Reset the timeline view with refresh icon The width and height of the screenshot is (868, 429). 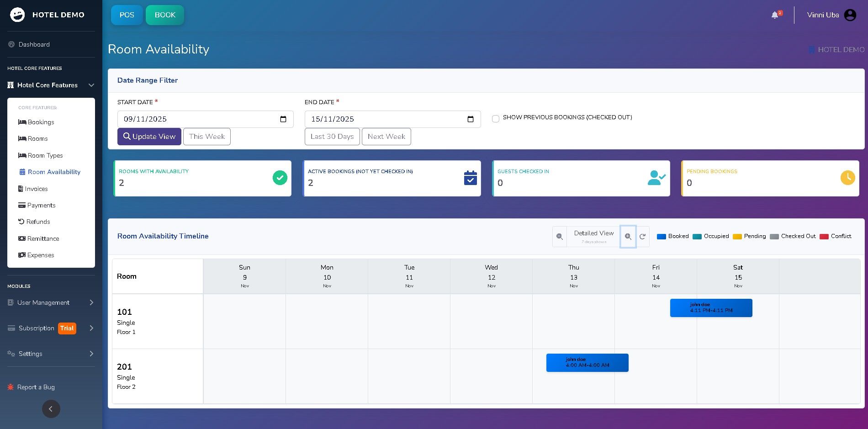point(642,237)
